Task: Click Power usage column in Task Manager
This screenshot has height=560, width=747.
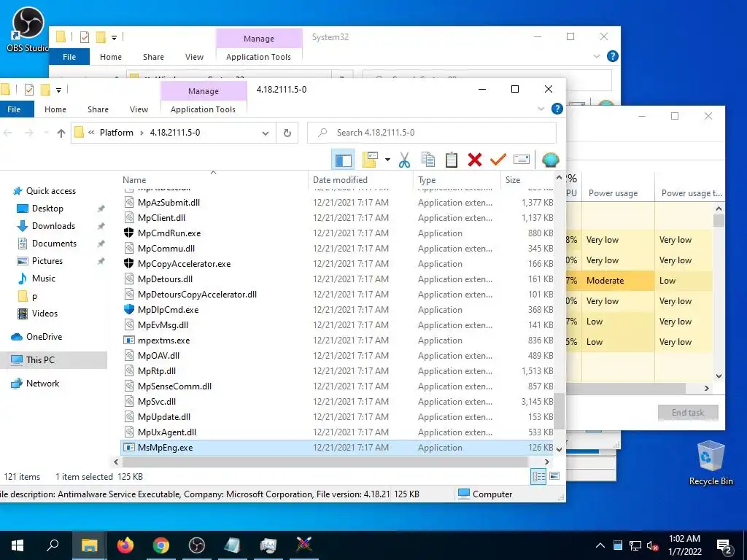Action: click(613, 193)
